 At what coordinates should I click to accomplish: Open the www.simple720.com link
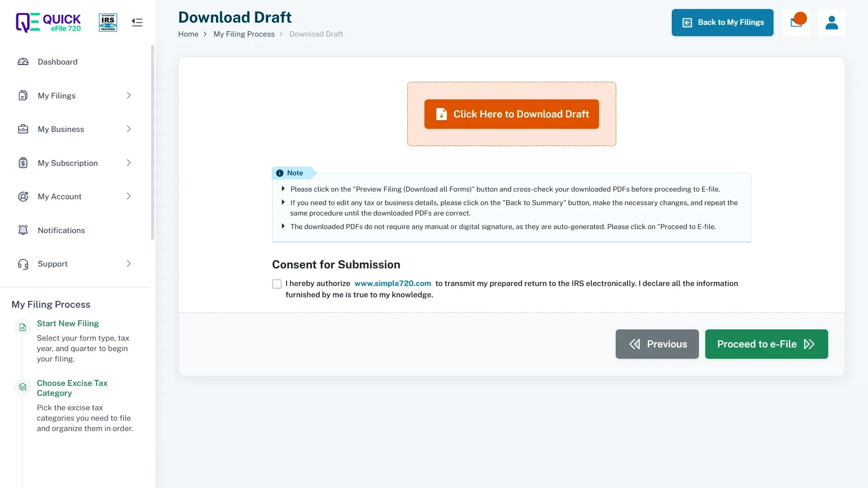click(392, 283)
